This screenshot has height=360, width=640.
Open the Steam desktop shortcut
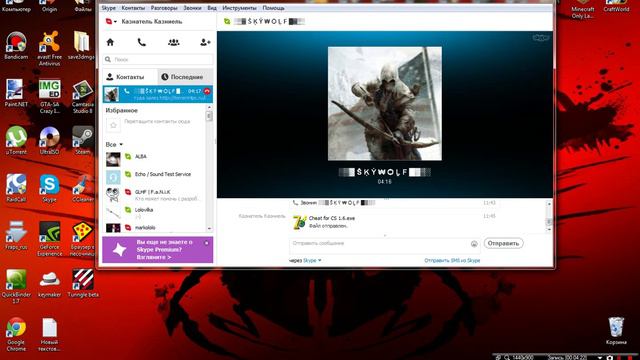(x=82, y=141)
